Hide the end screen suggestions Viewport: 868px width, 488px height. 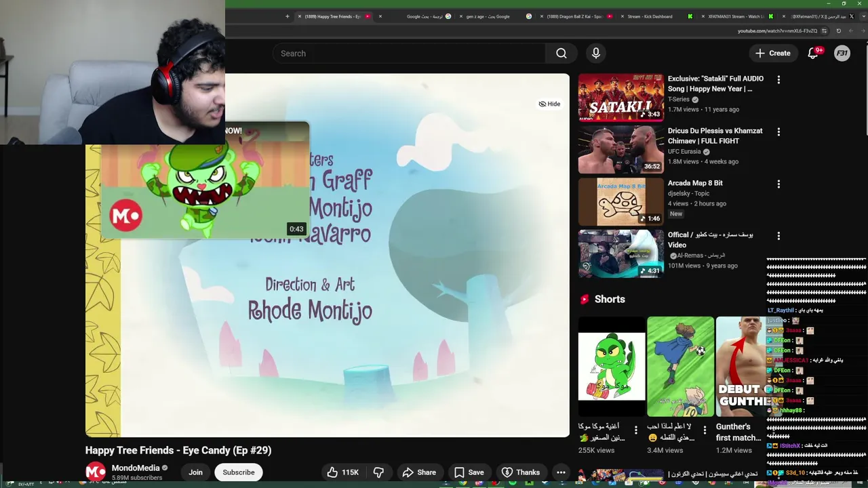[x=549, y=104]
